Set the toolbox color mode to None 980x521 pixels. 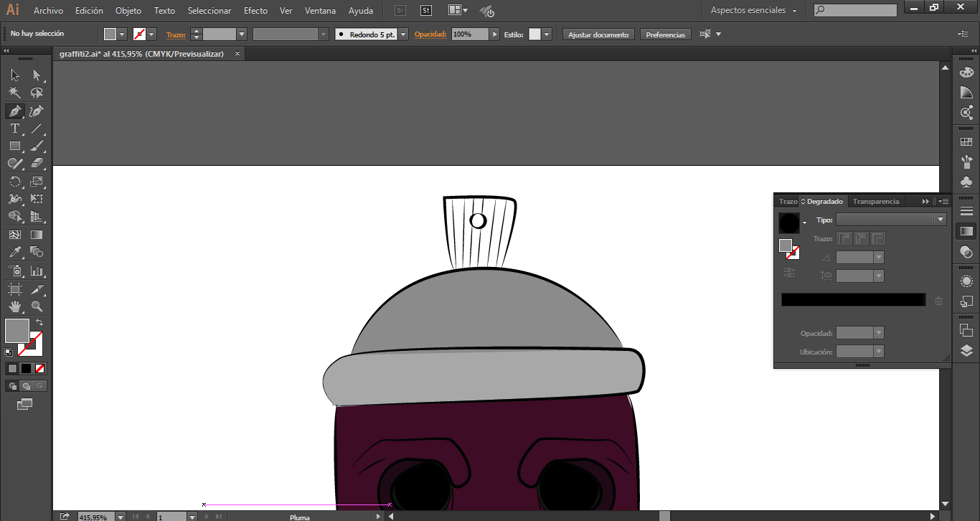(40, 368)
